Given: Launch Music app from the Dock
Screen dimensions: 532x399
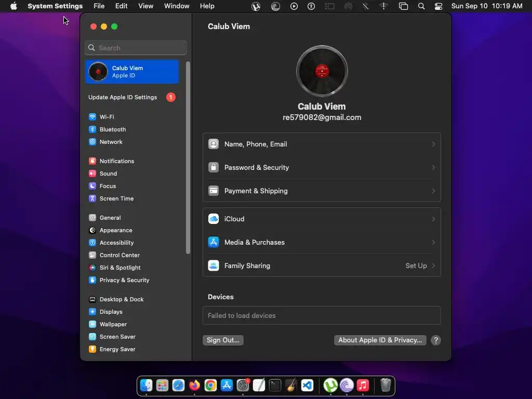Looking at the screenshot, I should click(x=363, y=385).
